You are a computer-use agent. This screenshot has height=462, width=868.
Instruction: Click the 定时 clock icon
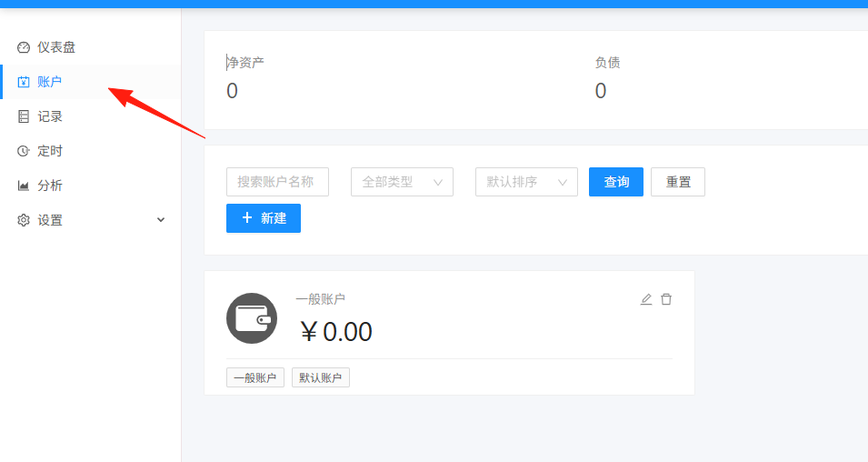(x=24, y=151)
